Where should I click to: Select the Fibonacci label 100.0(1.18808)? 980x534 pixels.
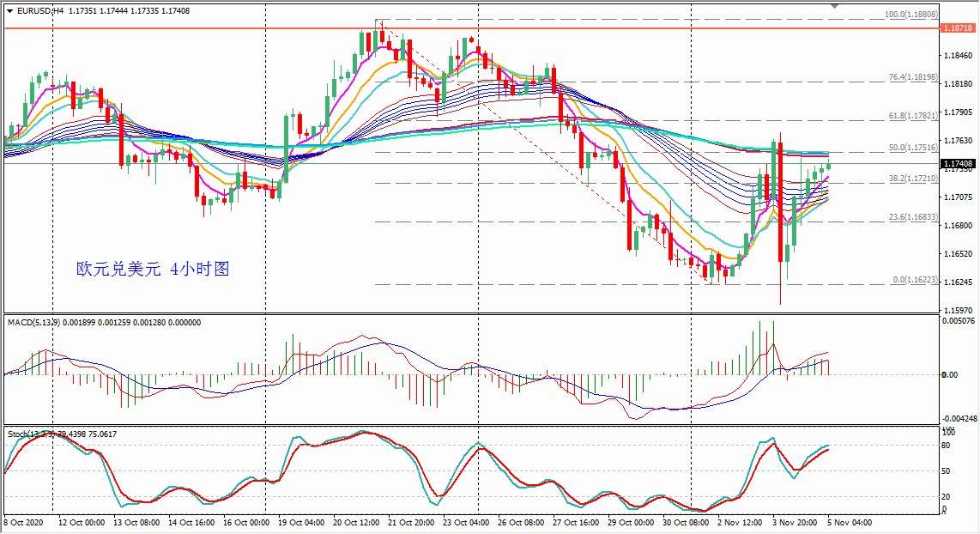point(910,14)
